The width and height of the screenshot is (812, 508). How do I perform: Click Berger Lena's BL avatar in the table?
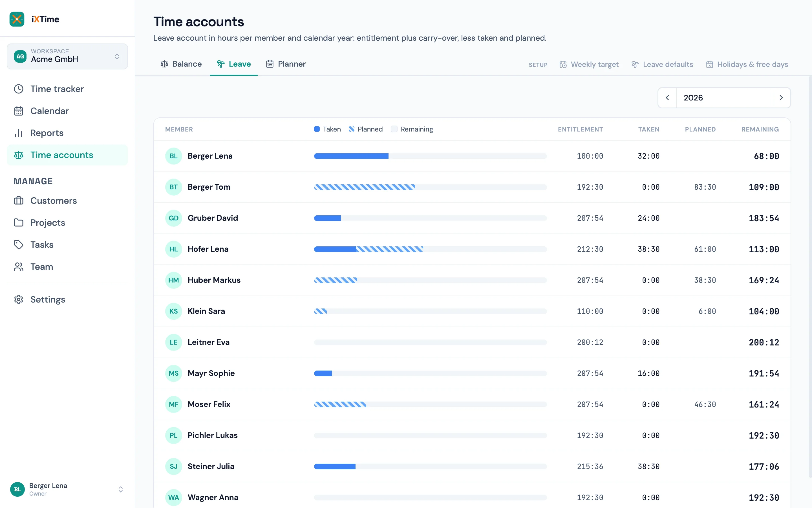[173, 156]
